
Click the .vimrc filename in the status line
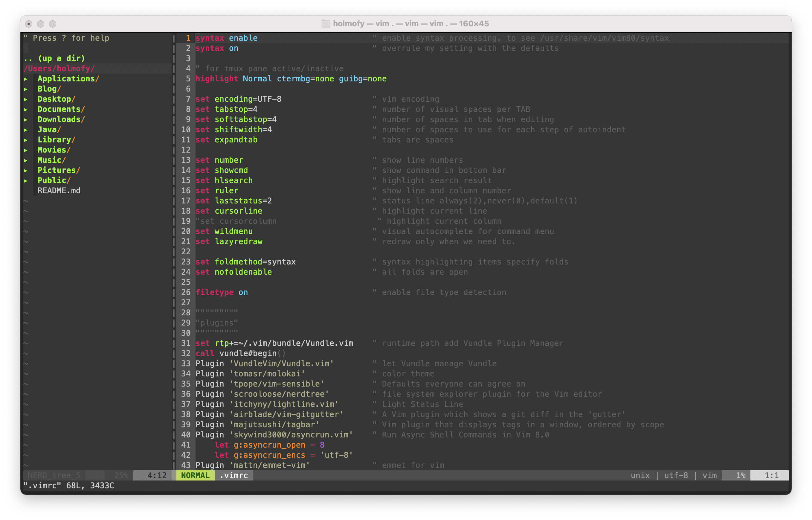(233, 475)
